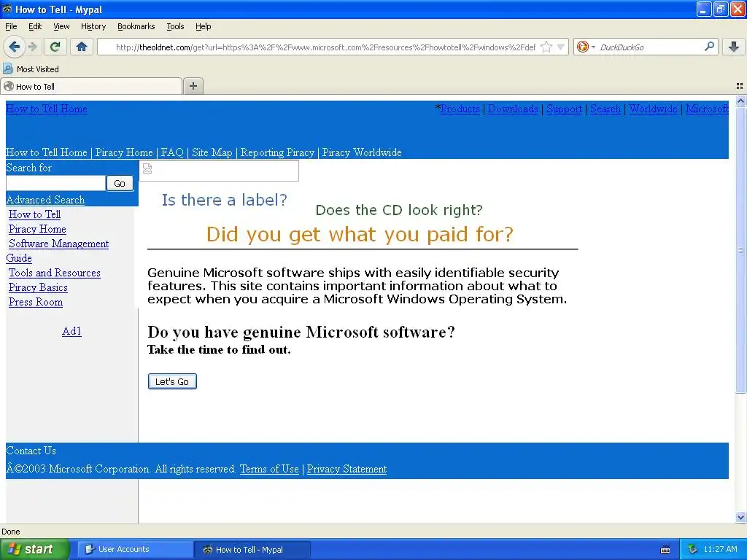
Task: Open the URL history dropdown arrow
Action: [561, 47]
